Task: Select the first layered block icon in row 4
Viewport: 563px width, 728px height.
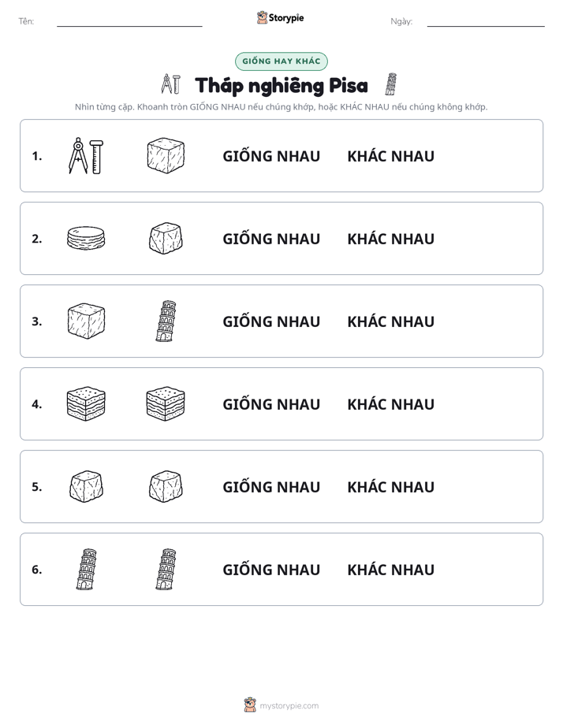Action: pos(86,403)
